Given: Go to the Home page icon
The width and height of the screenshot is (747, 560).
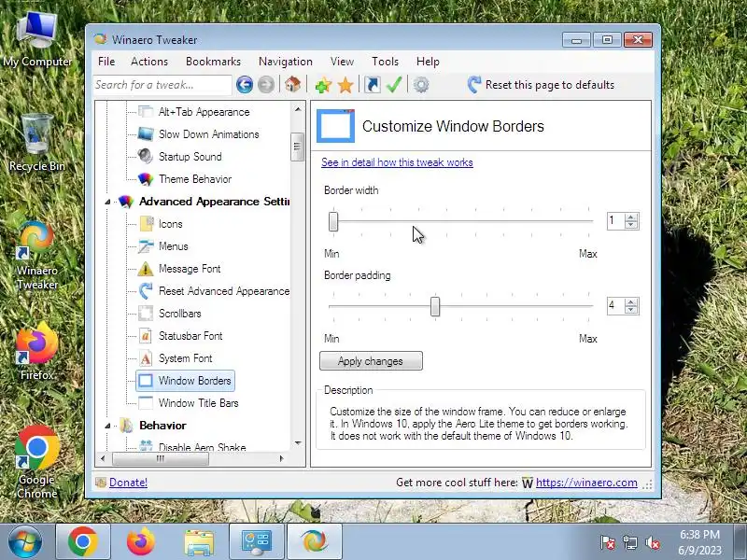Looking at the screenshot, I should click(292, 85).
